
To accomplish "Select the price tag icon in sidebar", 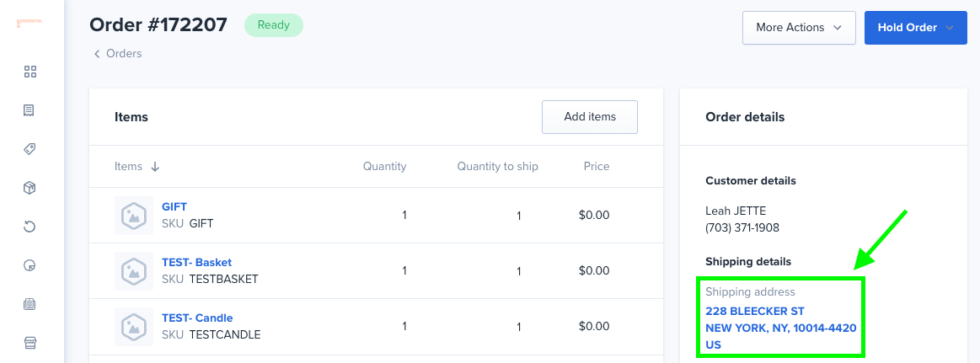I will point(30,149).
